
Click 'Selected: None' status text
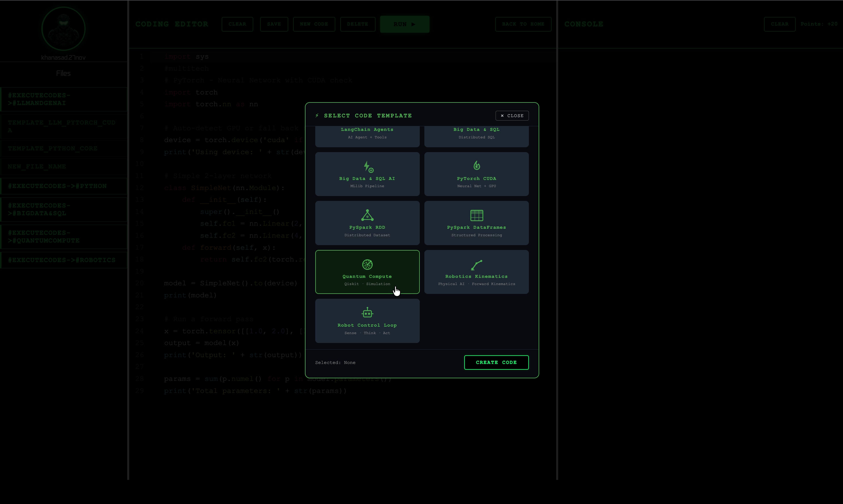335,363
